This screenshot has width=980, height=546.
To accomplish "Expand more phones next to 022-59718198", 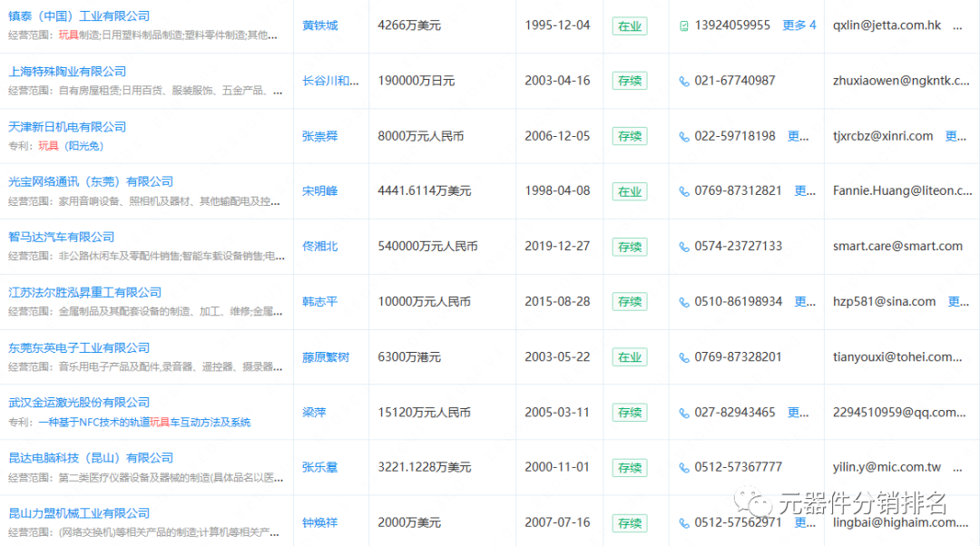I will pos(799,136).
